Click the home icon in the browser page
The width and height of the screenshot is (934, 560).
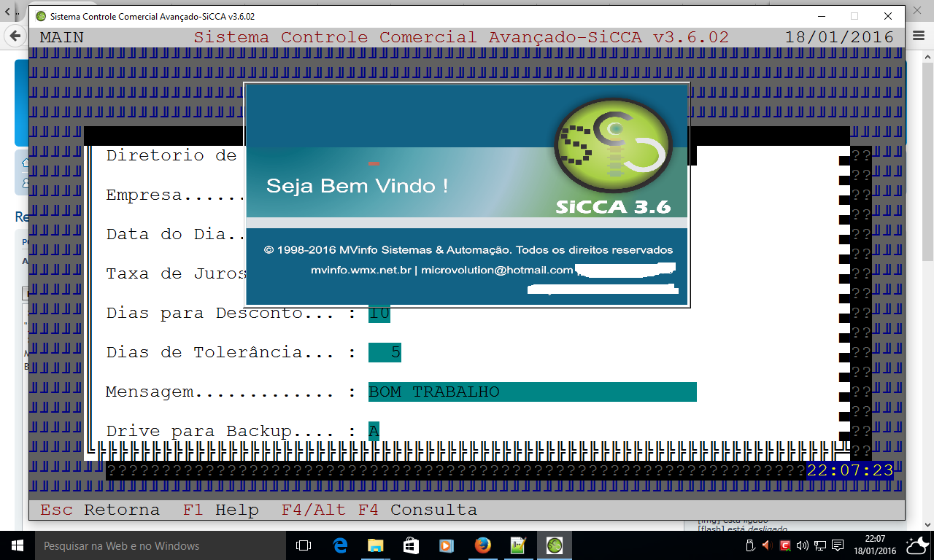click(25, 163)
